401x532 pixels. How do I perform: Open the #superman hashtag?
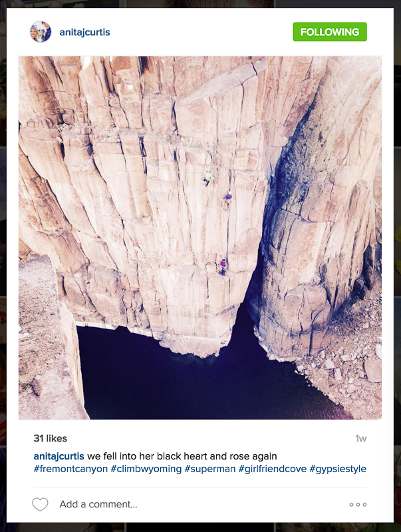210,469
